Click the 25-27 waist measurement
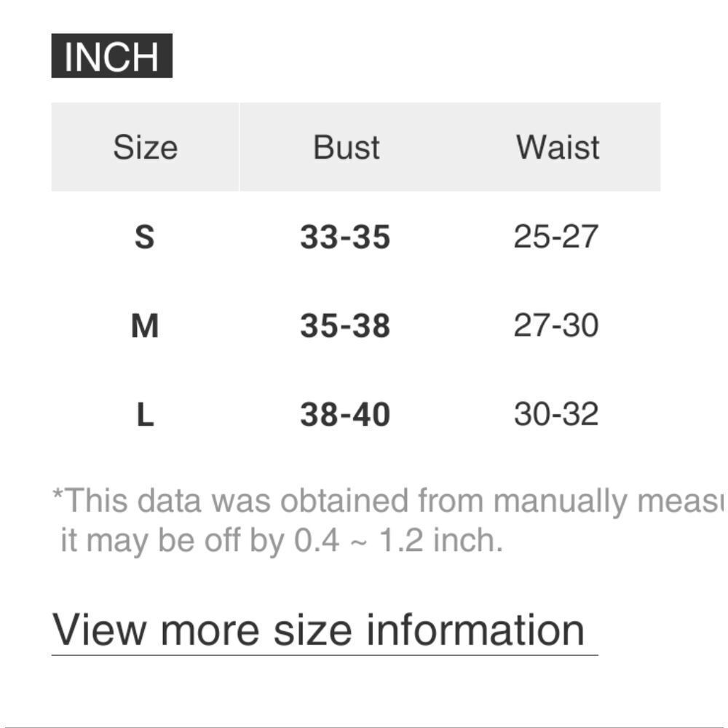This screenshot has height=728, width=728. tap(555, 237)
